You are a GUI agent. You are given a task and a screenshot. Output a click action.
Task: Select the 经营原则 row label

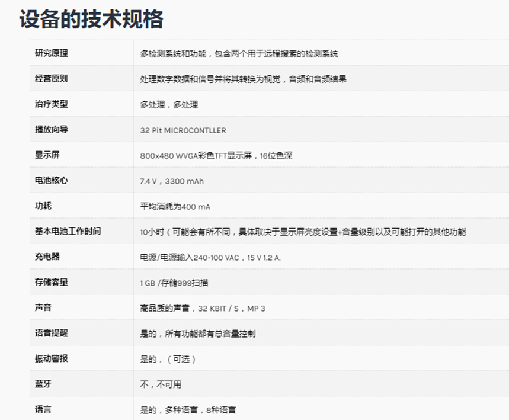tap(52, 79)
